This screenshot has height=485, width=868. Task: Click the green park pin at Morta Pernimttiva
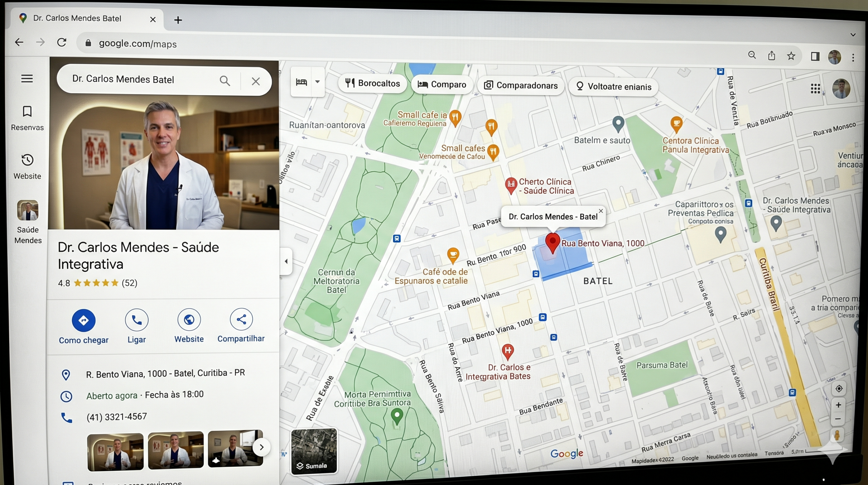point(397,416)
